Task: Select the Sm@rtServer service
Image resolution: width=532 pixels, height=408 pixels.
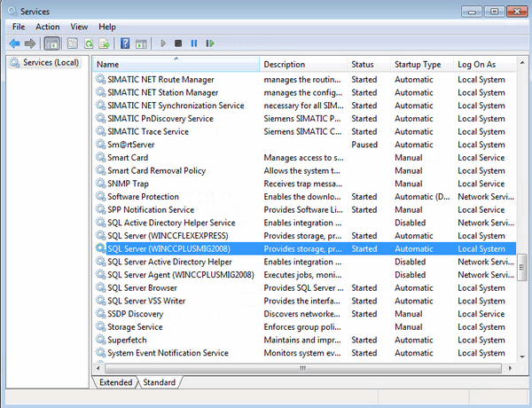Action: point(304,145)
